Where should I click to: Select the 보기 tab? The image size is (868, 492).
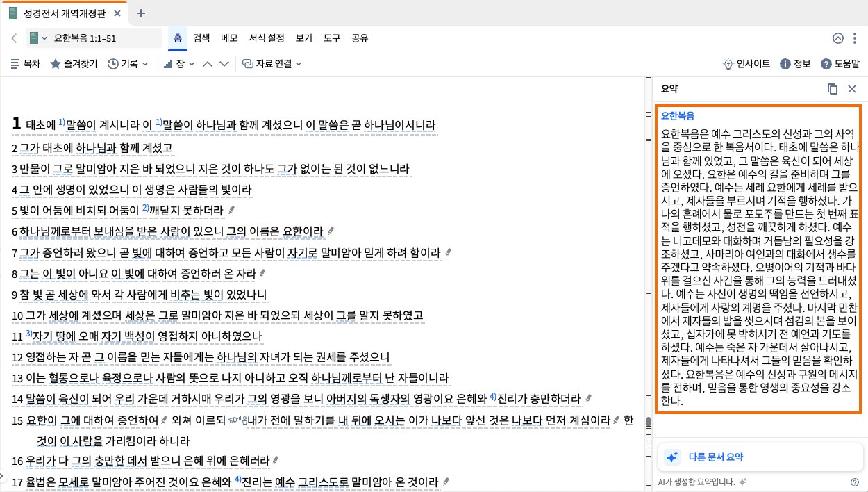(x=303, y=38)
